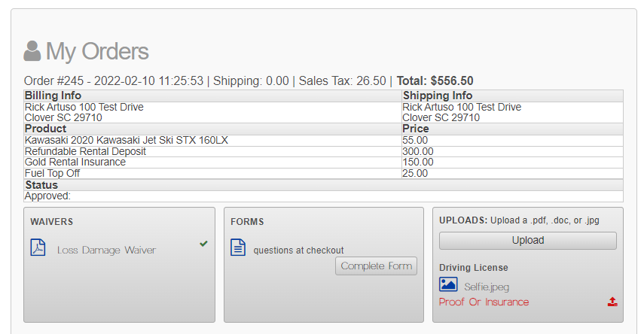The width and height of the screenshot is (644, 334).
Task: Click the Approved status row
Action: tap(324, 196)
